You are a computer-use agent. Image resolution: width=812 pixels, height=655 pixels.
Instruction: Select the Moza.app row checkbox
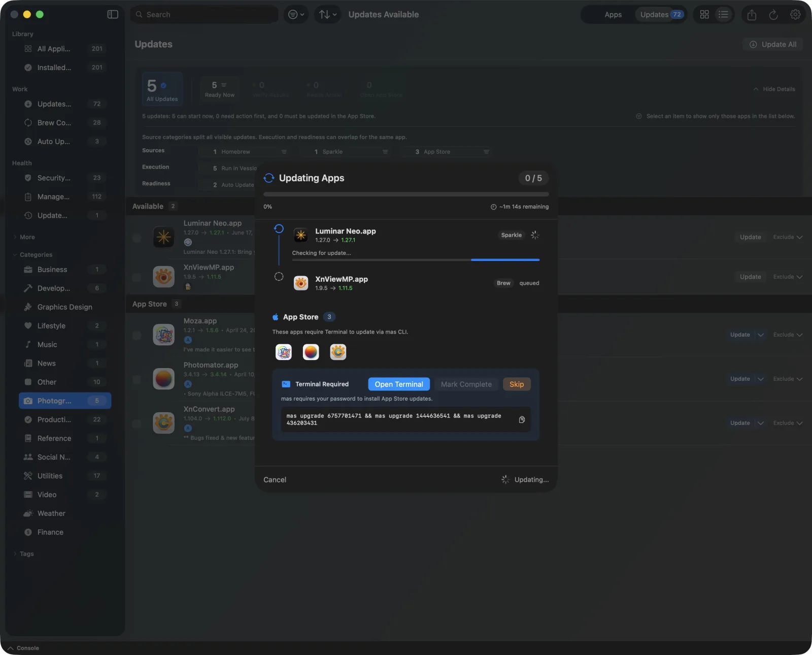[x=137, y=335]
